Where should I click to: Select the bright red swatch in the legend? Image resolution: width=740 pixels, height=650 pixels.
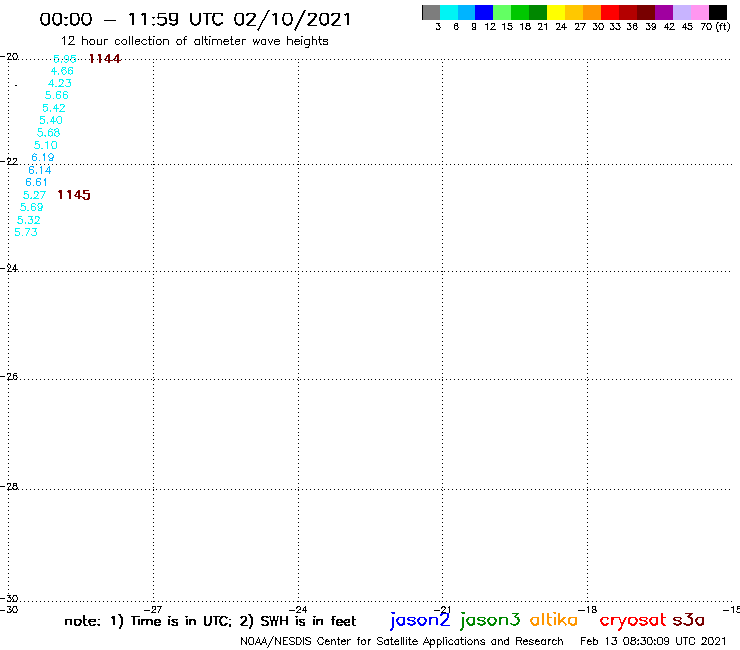click(x=610, y=12)
